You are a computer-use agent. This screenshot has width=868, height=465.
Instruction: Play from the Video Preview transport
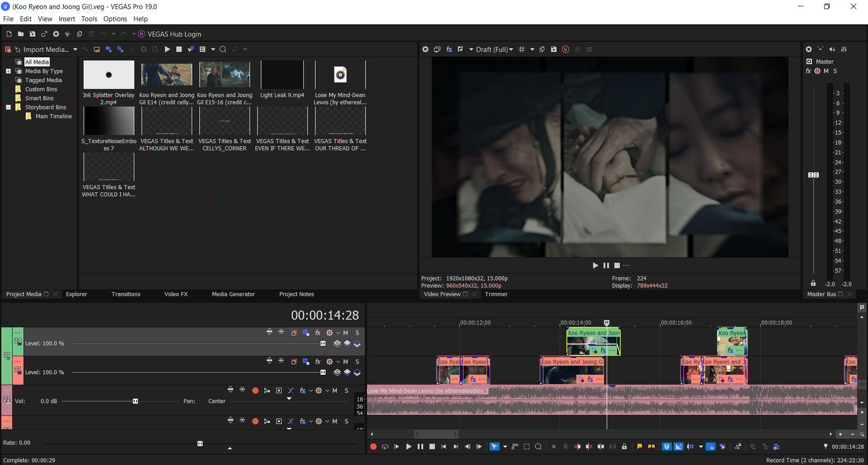click(x=595, y=265)
